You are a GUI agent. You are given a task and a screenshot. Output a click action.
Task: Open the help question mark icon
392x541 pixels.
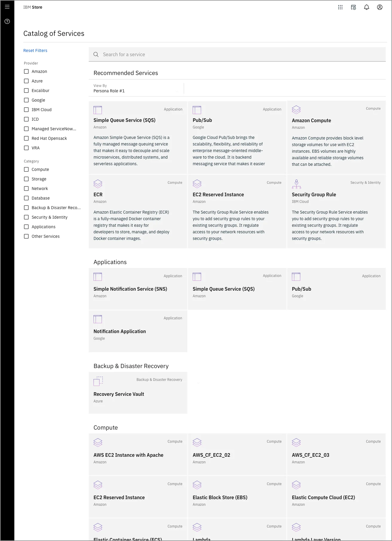click(7, 22)
